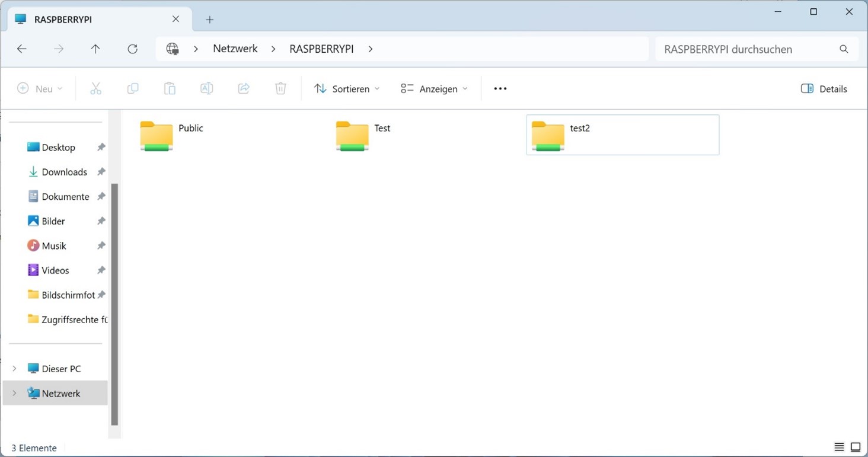Click the Test folder name
Viewport: 868px width, 457px height.
[382, 128]
